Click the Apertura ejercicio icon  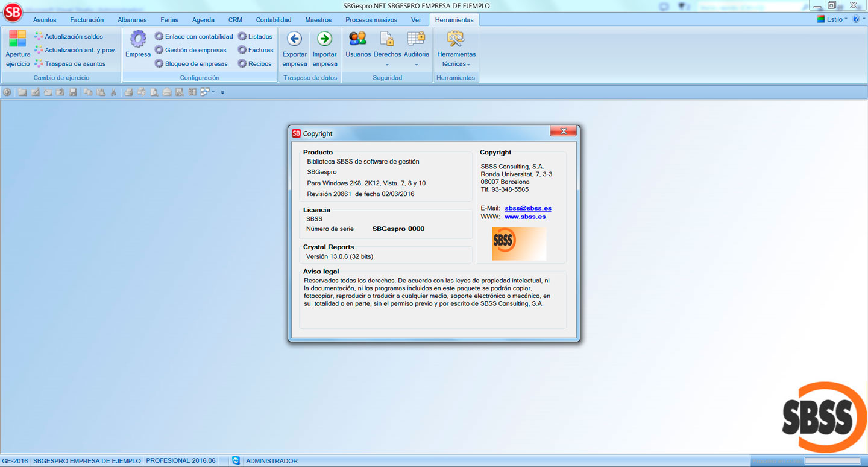[x=17, y=39]
